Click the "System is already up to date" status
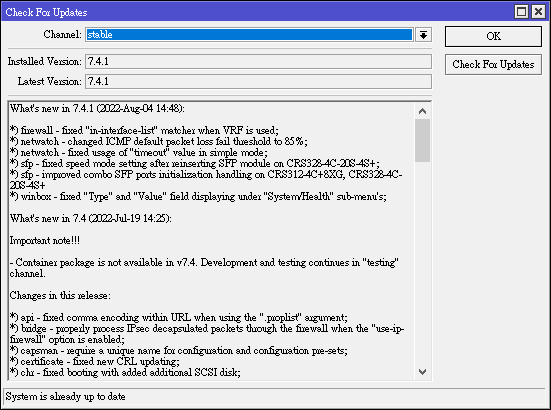Image resolution: width=551 pixels, height=410 pixels. [x=65, y=397]
